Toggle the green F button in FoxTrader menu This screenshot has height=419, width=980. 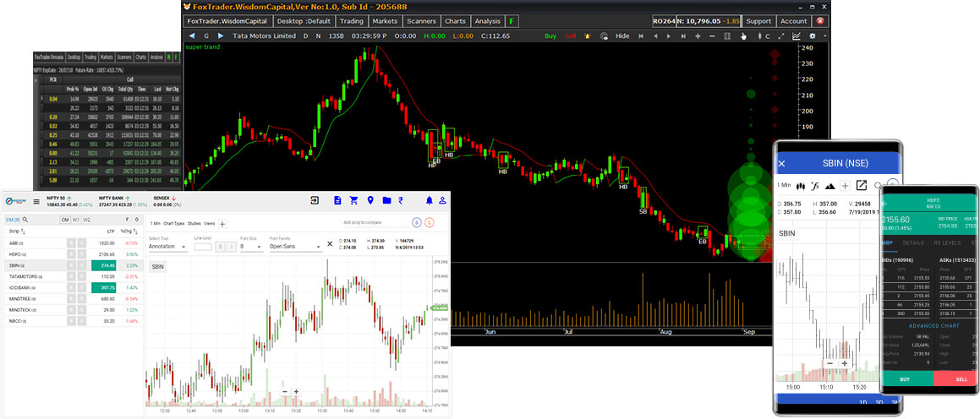512,21
